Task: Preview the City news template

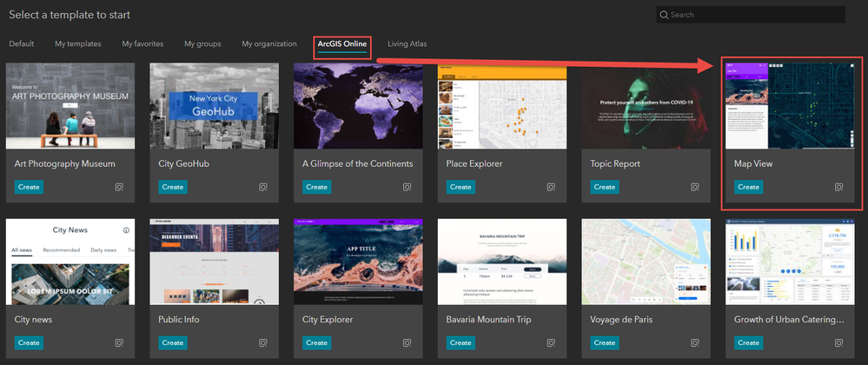Action: tap(119, 343)
